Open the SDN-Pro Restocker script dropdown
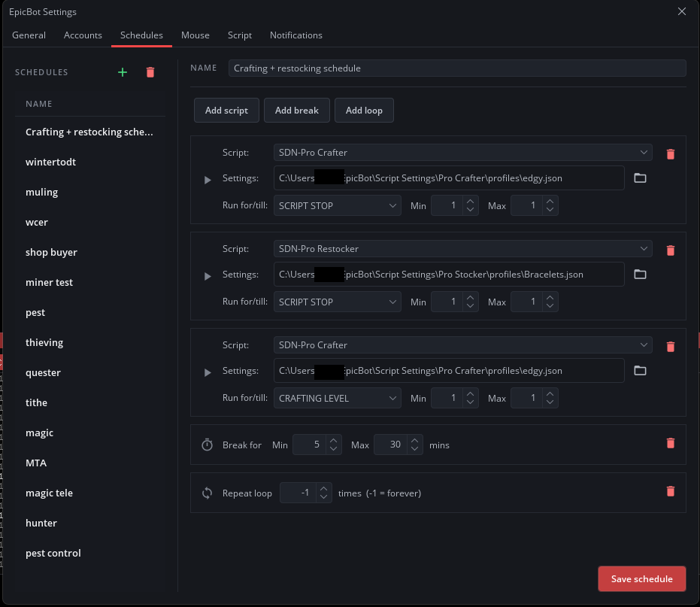700x607 pixels. click(462, 249)
